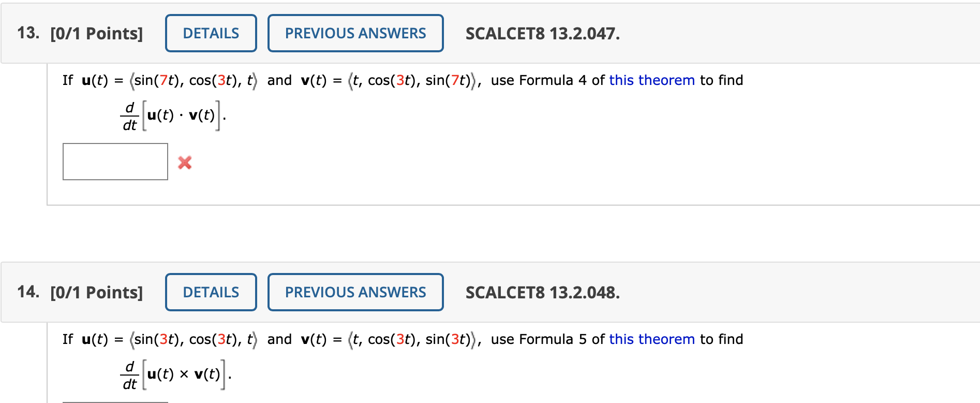Click the '[0/1 Points]' label on question 14
980x403 pixels.
click(96, 292)
